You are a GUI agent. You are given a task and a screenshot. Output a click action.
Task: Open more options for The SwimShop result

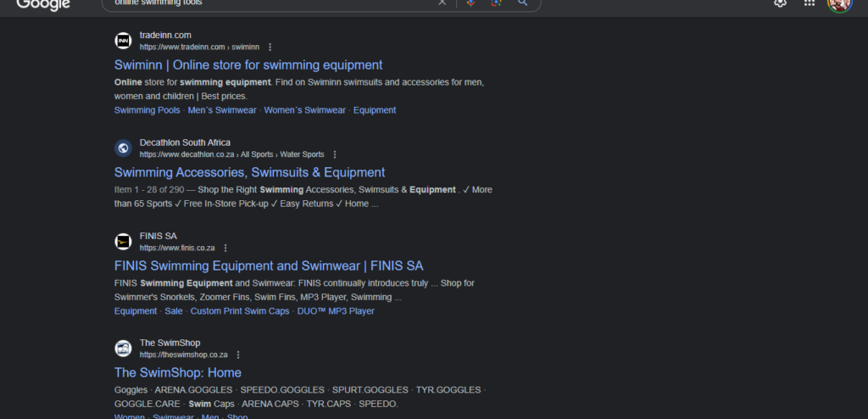[238, 355]
